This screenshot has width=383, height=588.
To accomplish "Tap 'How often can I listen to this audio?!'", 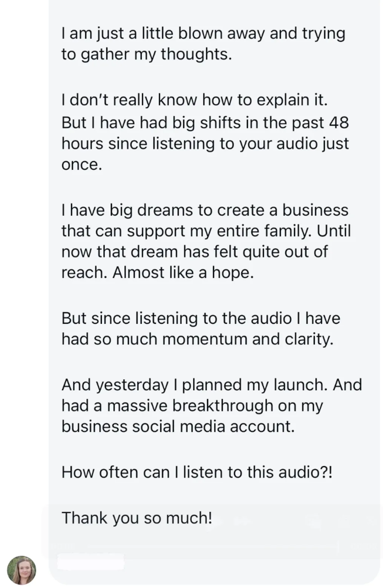I will 197,472.
